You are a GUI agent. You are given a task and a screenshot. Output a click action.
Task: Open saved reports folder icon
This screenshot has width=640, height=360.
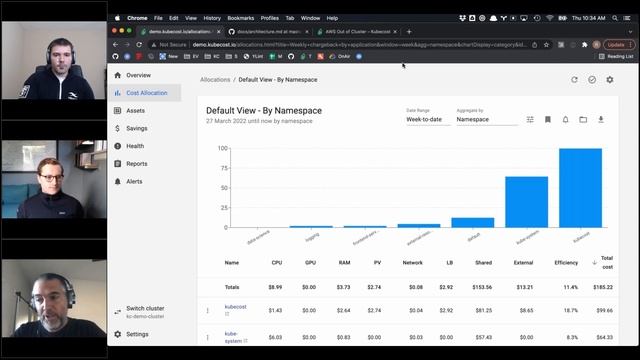coord(583,119)
